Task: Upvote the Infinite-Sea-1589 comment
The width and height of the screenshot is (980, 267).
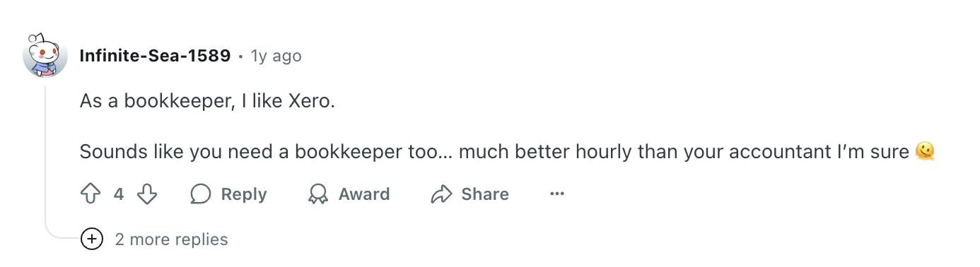Action: pos(91,194)
